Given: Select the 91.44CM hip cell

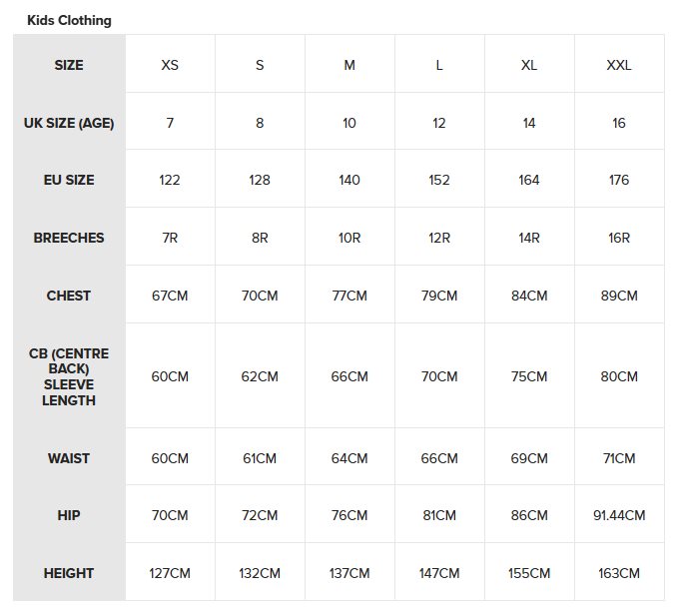Looking at the screenshot, I should 619,515.
